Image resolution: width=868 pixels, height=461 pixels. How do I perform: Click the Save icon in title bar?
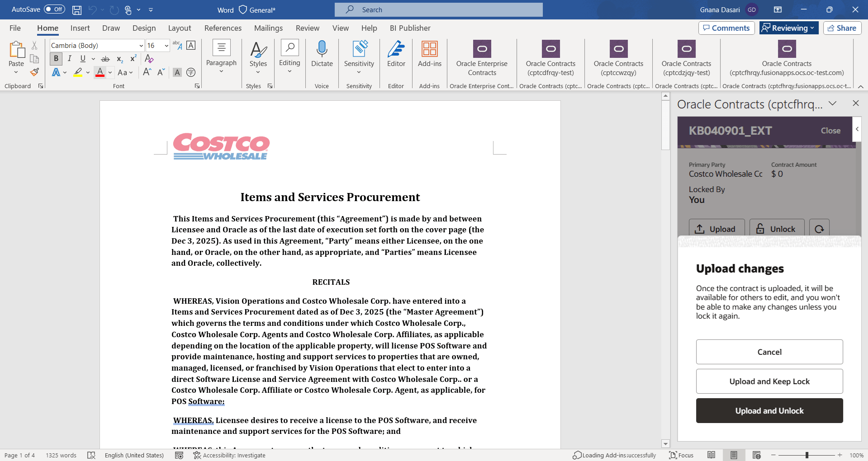77,9
